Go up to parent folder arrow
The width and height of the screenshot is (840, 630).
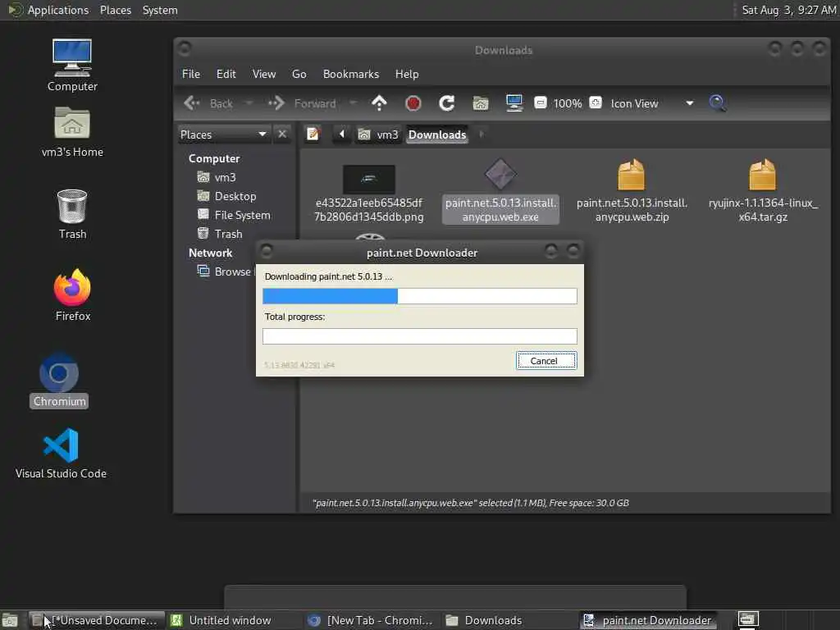click(x=379, y=103)
